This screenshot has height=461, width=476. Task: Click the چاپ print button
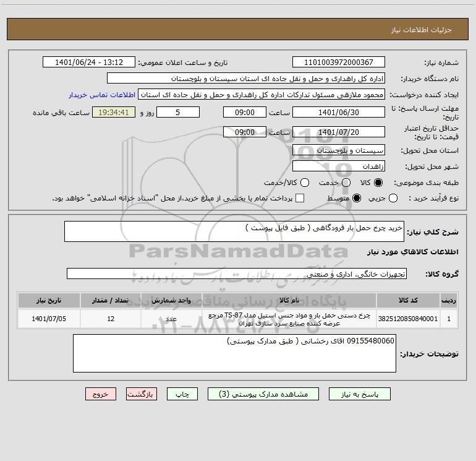(182, 394)
